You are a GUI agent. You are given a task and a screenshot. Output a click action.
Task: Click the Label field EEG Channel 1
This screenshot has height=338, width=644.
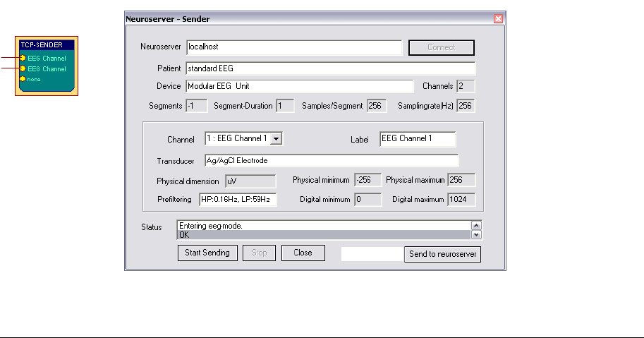[x=418, y=139]
